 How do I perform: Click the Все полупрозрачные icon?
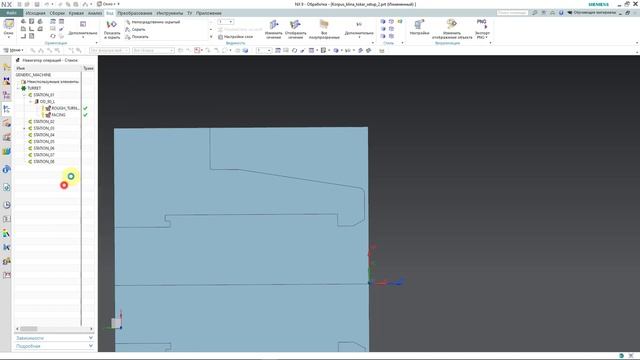tap(324, 29)
